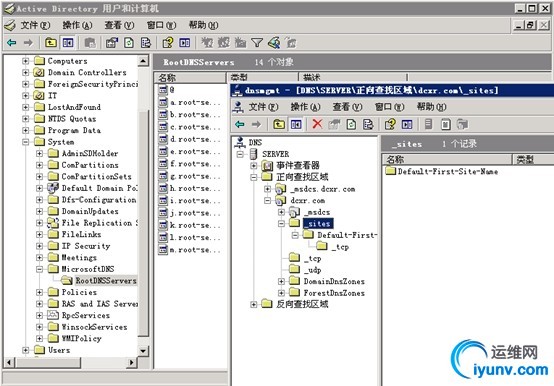
Task: Click Find objects icon in Active Directory toolbar
Action: click(274, 43)
